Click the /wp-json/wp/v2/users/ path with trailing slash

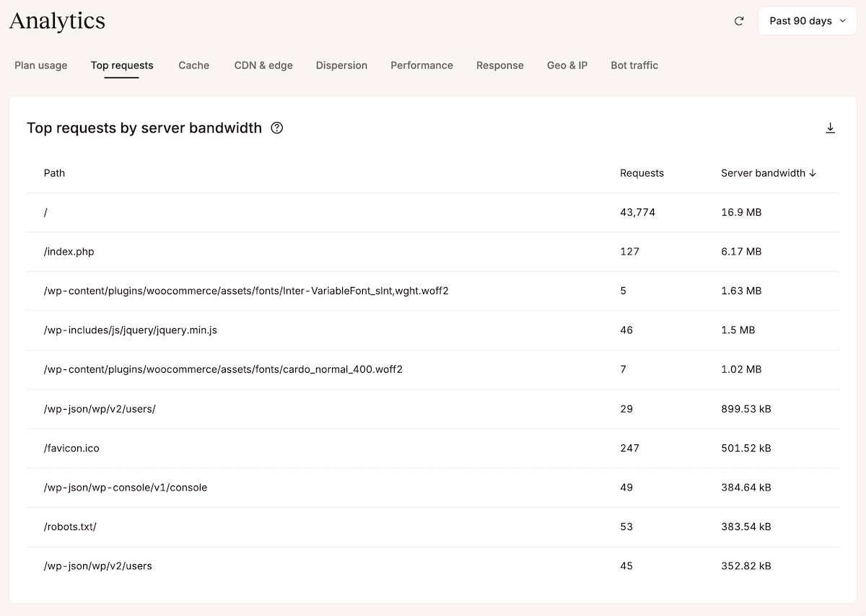(x=100, y=409)
